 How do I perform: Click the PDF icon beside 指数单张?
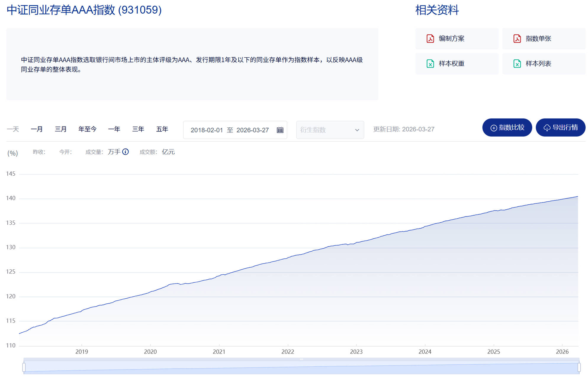tap(517, 39)
